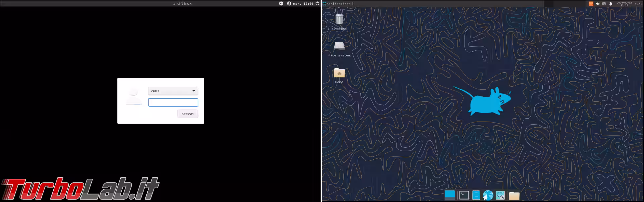Open the folder icon in the dock
The width and height of the screenshot is (644, 202).
[x=514, y=195]
